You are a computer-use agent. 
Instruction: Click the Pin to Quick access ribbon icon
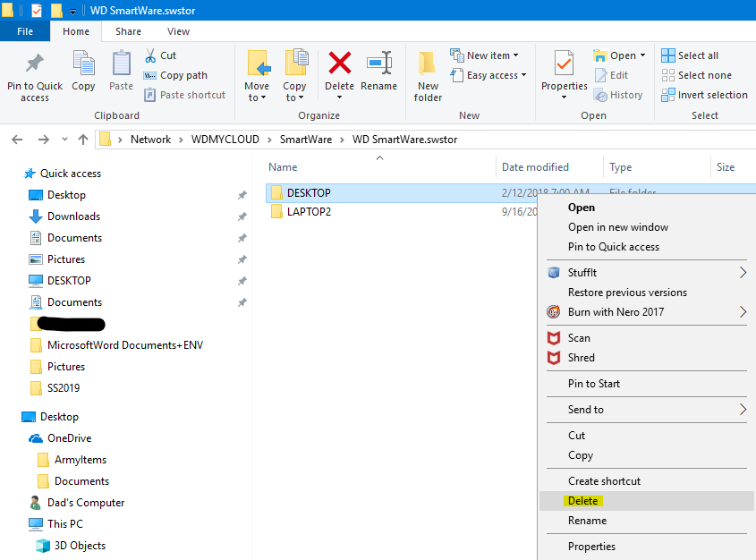[35, 64]
